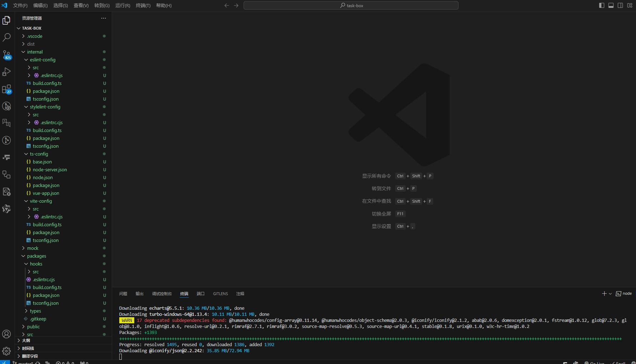
Task: Create a new terminal with plus icon
Action: point(604,294)
